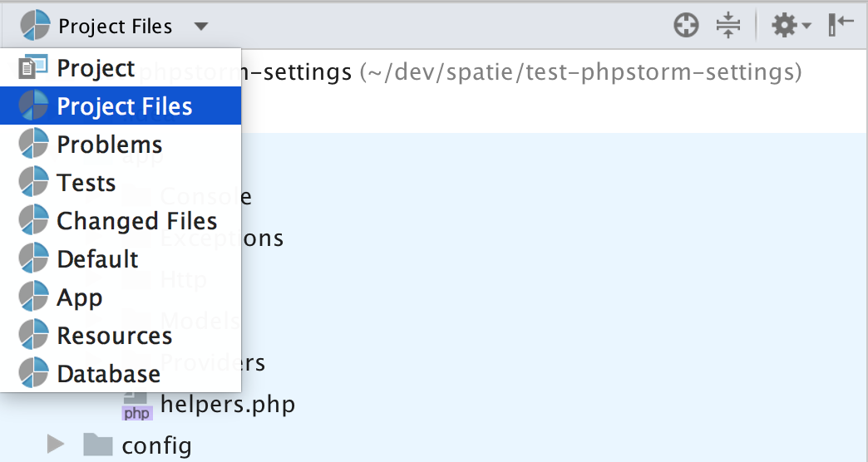Click the helpers.php file icon

[136, 407]
